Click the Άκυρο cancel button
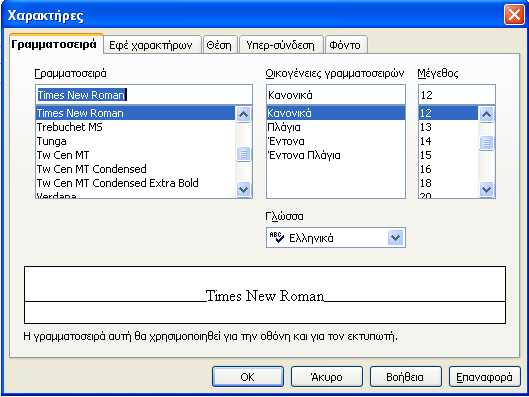Screen dimensions: 529x397 point(327,376)
